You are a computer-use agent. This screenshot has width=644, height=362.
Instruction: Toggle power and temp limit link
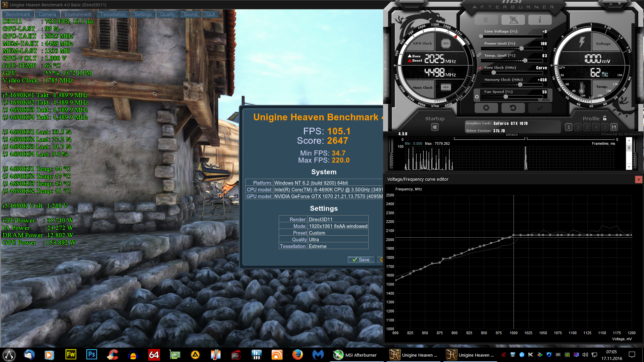tap(479, 55)
